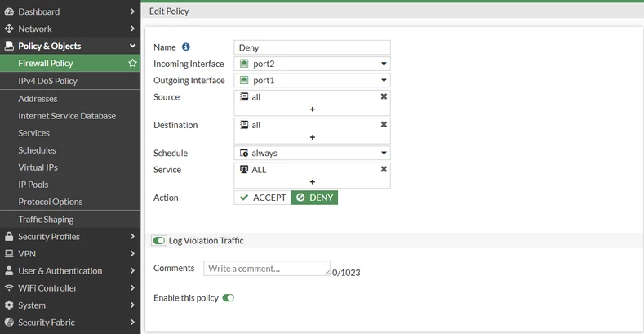Select the DENY action
Viewport: 644px width, 334px height.
[x=314, y=198]
